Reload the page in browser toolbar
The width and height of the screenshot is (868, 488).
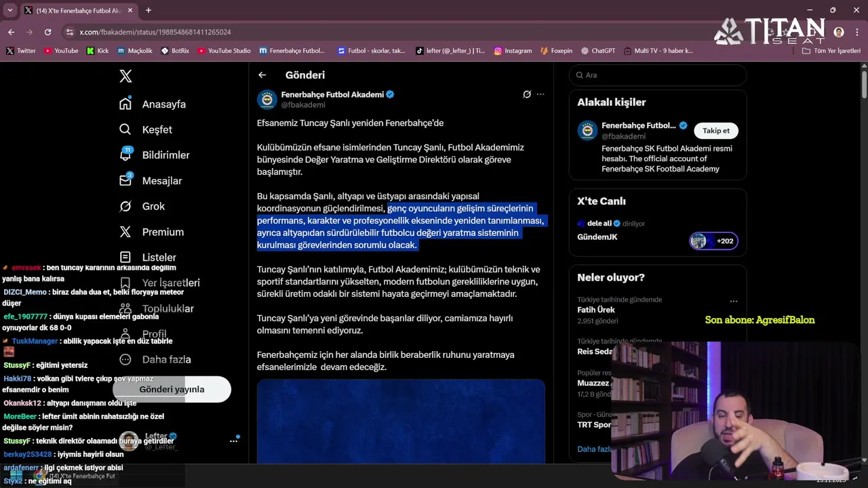(47, 32)
